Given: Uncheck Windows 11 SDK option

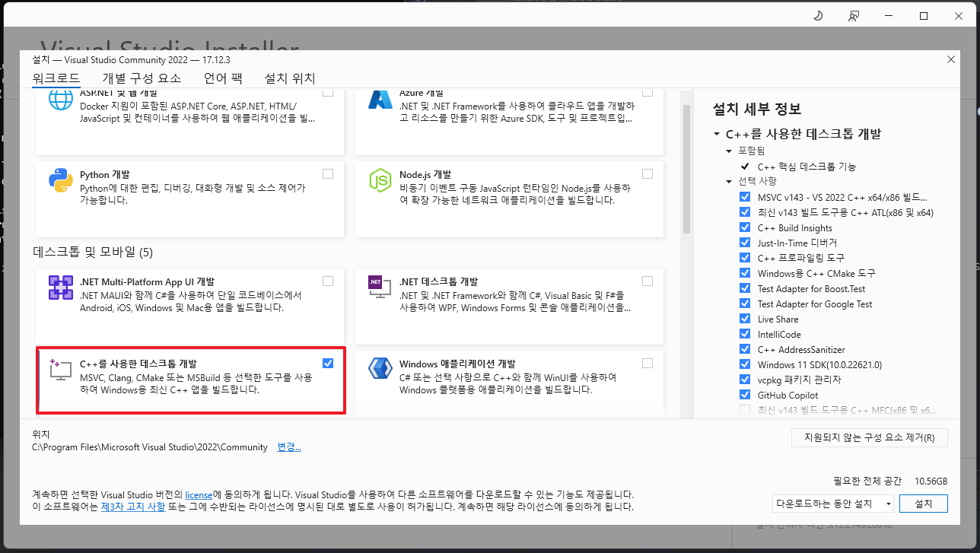Looking at the screenshot, I should 745,364.
